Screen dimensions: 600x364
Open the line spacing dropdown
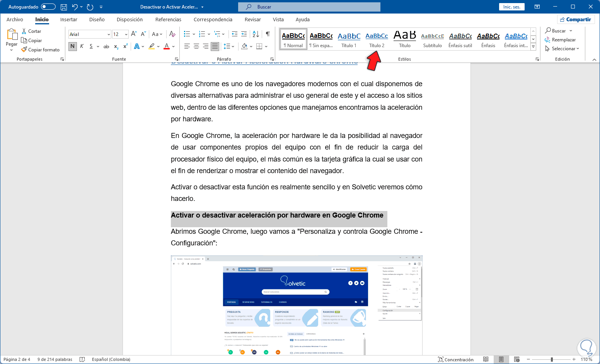click(229, 46)
